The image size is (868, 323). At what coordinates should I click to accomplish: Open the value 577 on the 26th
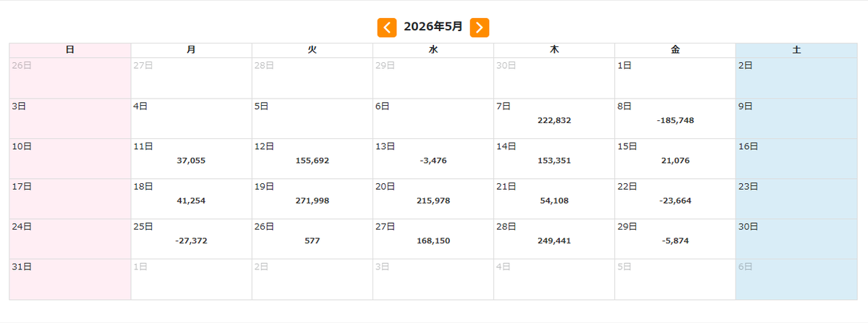pos(312,240)
